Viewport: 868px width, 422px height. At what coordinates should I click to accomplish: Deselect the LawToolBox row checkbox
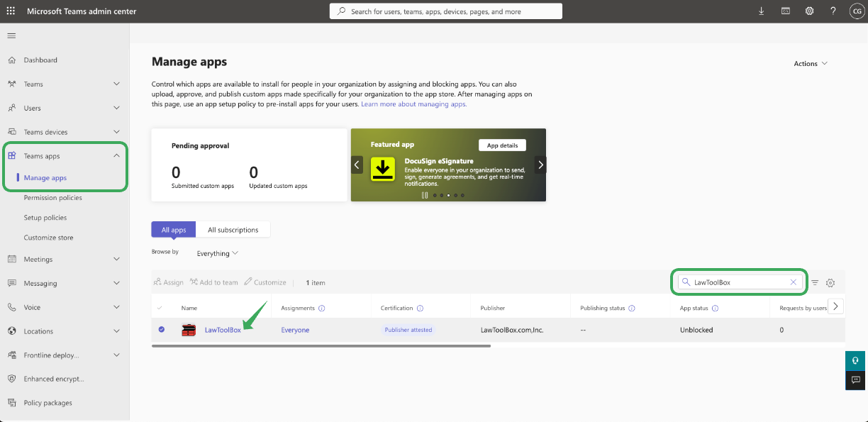[x=162, y=330]
